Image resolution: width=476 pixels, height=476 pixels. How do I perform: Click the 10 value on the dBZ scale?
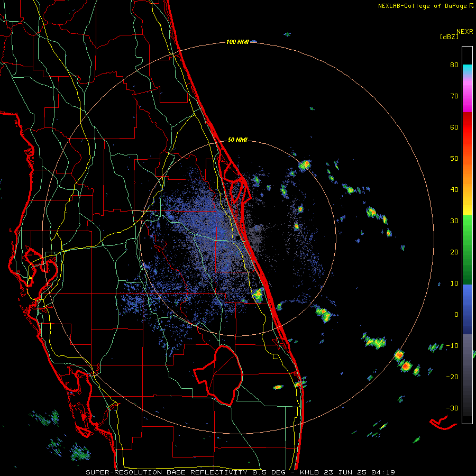[454, 283]
